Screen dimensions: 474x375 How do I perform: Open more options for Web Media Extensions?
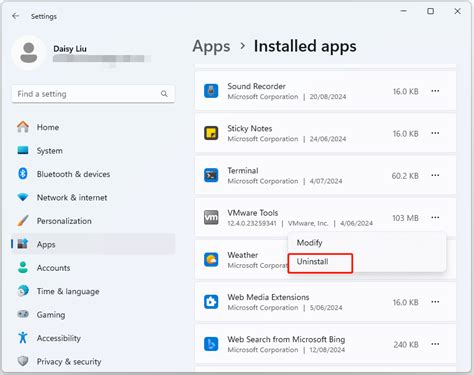point(435,302)
